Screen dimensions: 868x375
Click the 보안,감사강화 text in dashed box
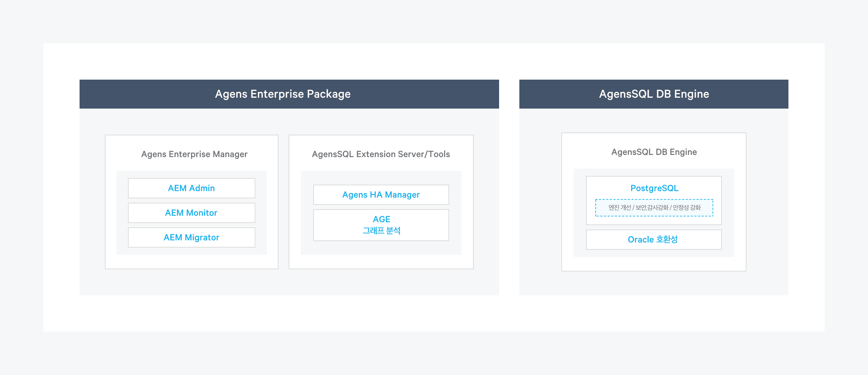[x=652, y=208]
